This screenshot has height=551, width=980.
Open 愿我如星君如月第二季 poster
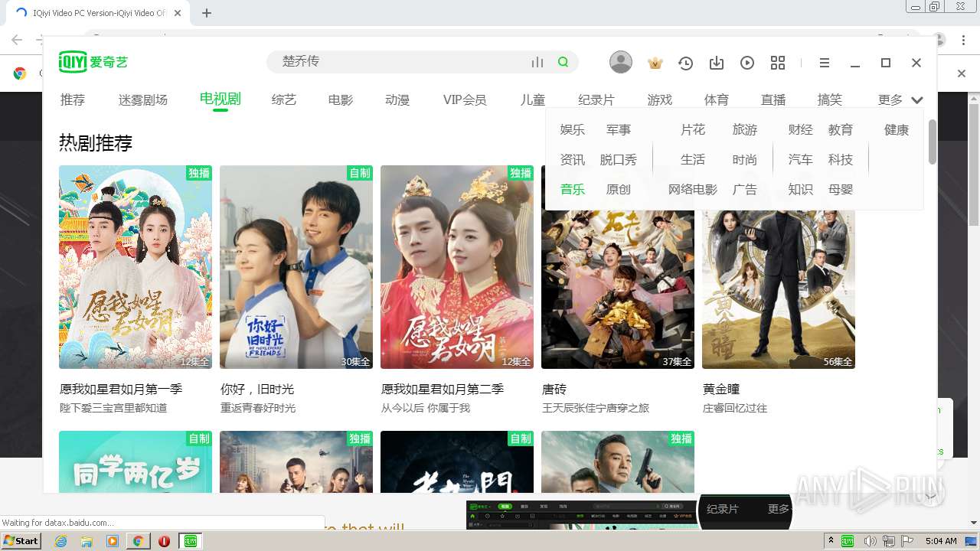457,267
